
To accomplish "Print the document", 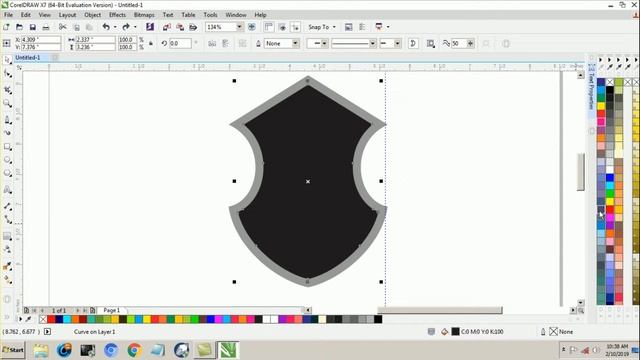I will tap(46, 27).
